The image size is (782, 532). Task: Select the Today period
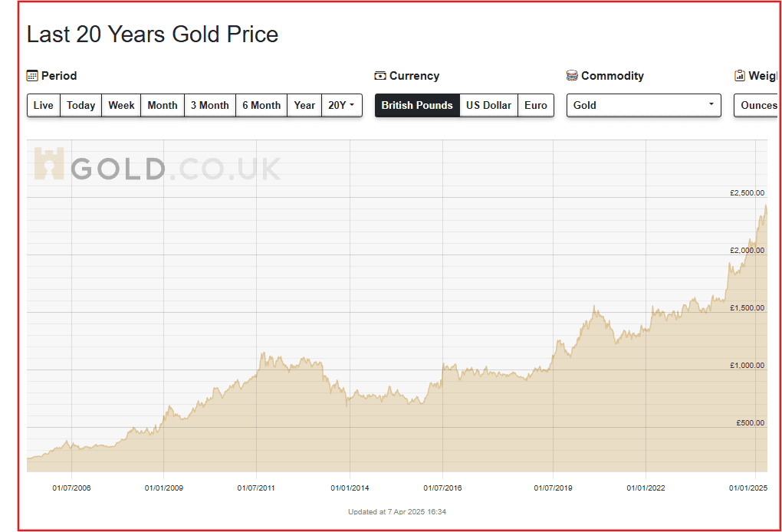(80, 106)
